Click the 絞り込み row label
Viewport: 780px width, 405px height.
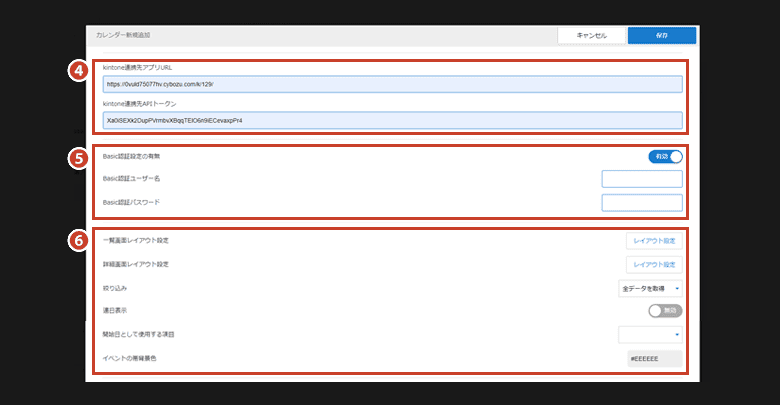(x=117, y=288)
